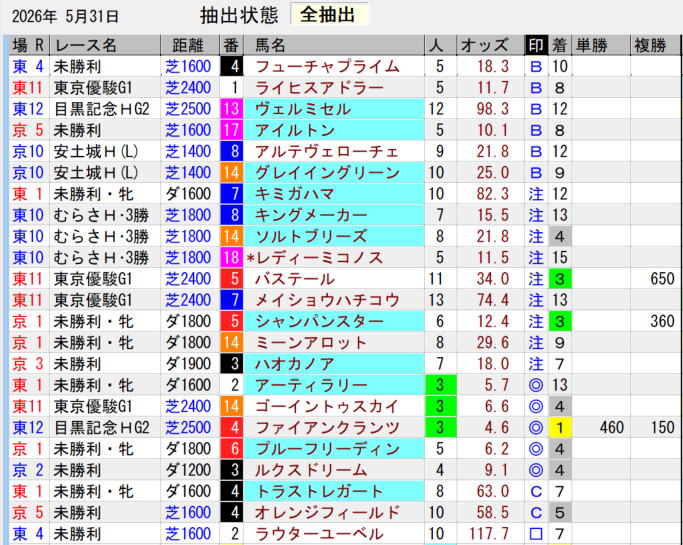This screenshot has width=683, height=545.
Task: Click odds value 117.7 for ラウターユーベル
Action: pyautogui.click(x=489, y=534)
